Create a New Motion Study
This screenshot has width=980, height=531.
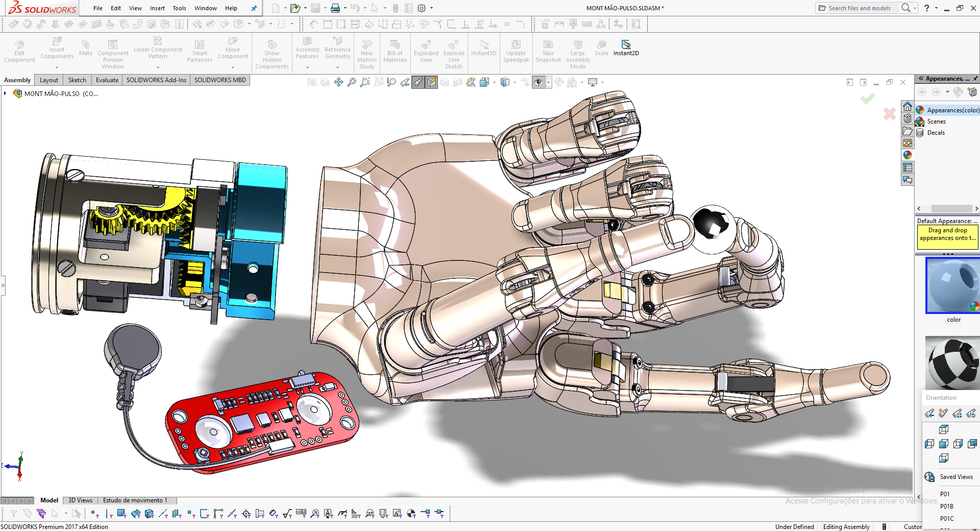coord(366,53)
